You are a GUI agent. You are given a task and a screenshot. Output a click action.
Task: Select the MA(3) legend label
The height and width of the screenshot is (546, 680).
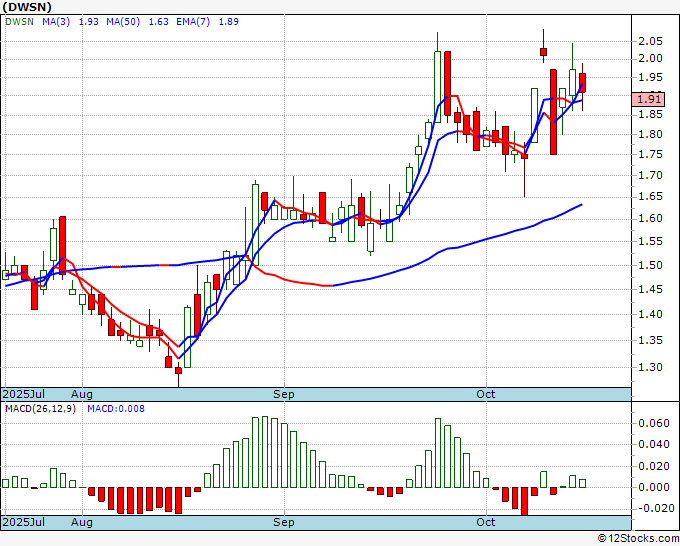[56, 22]
